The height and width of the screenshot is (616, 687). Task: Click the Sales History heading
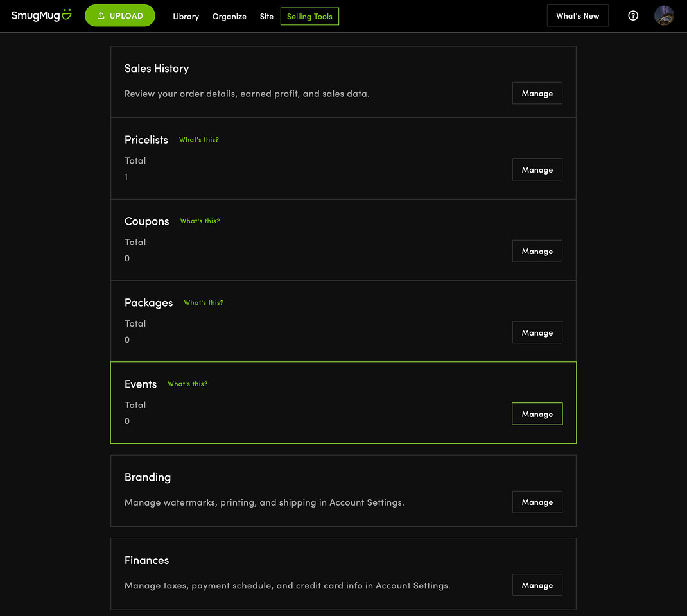(x=157, y=69)
